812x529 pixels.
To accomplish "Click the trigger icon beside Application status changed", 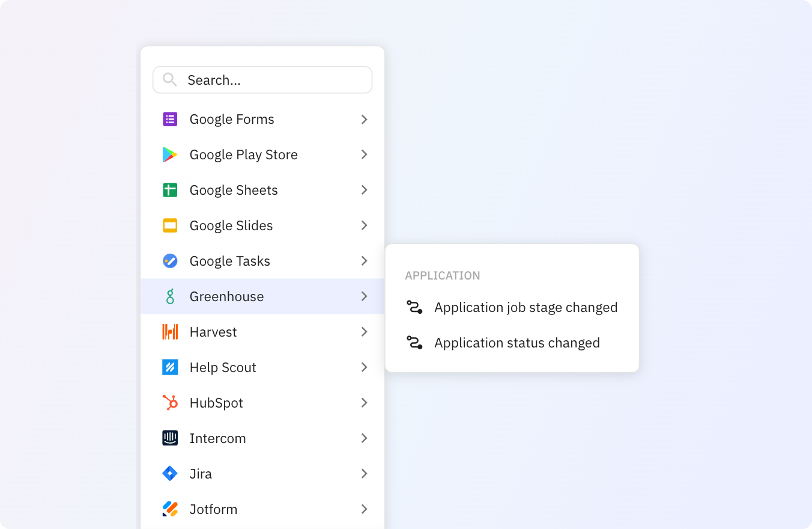I will (x=414, y=343).
